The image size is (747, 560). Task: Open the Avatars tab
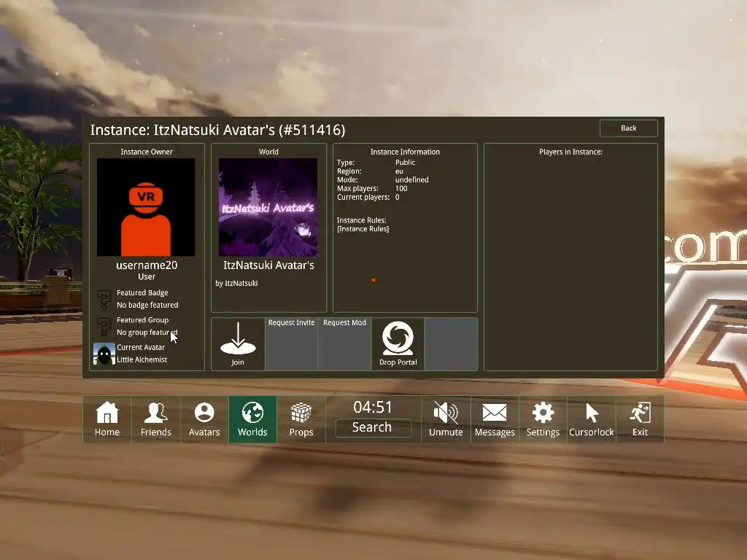click(x=204, y=419)
